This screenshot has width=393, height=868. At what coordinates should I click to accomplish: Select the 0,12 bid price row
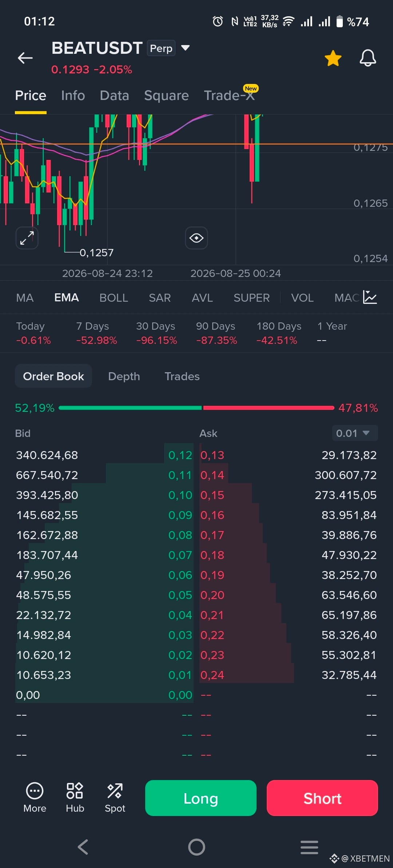[104, 455]
